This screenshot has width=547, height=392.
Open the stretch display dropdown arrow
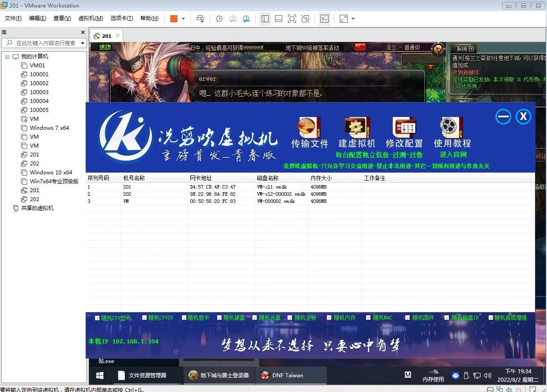click(353, 19)
